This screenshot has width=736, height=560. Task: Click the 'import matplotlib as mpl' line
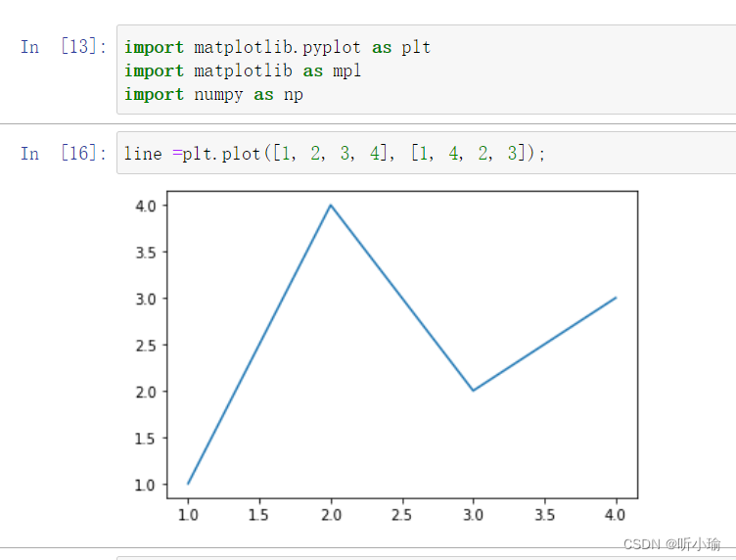pyautogui.click(x=243, y=70)
